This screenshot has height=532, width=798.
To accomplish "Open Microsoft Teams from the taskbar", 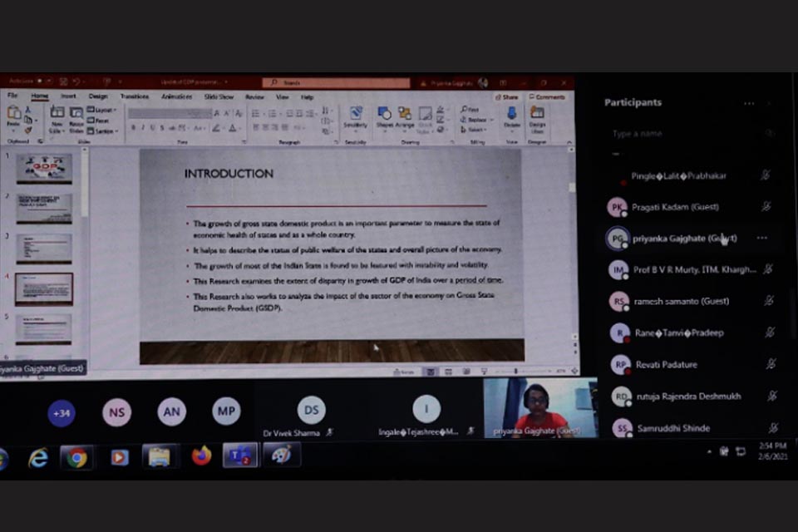I will coord(239,456).
